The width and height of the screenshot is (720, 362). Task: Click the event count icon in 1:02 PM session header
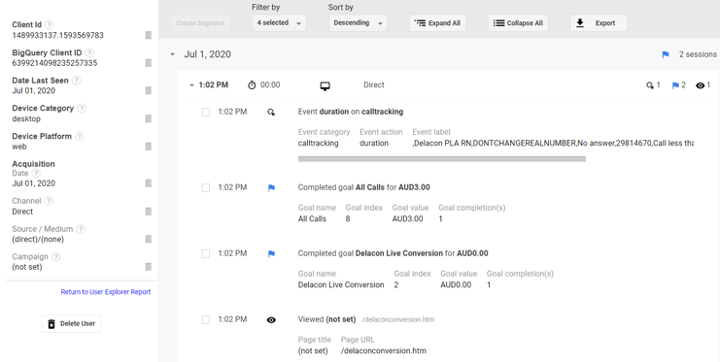[x=650, y=85]
